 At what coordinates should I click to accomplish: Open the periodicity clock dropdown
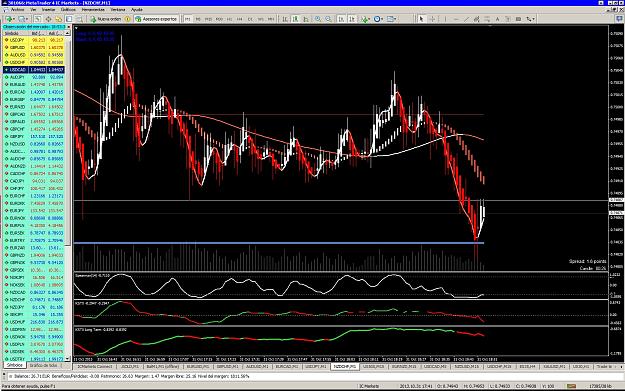point(378,19)
